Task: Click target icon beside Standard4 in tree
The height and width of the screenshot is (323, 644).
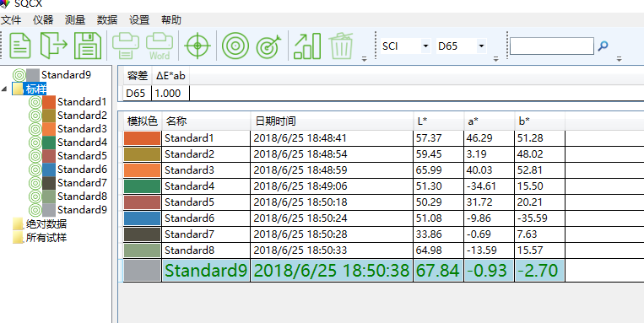Action: click(x=35, y=143)
